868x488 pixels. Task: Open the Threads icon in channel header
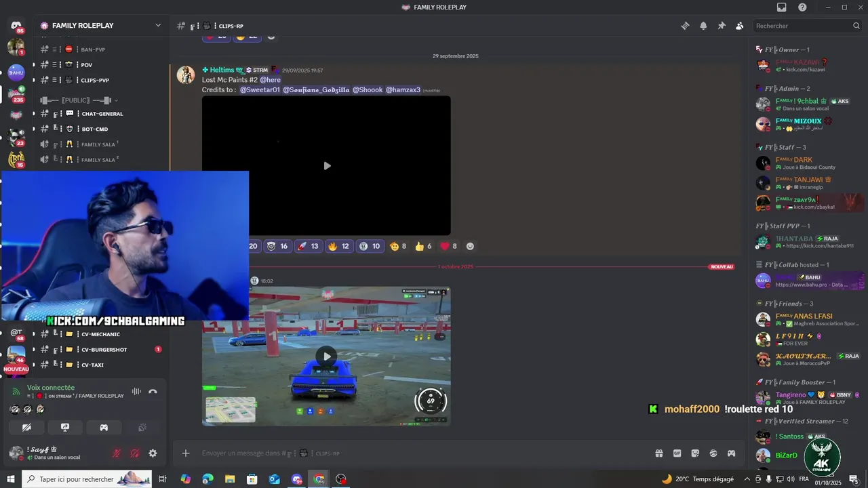[685, 26]
